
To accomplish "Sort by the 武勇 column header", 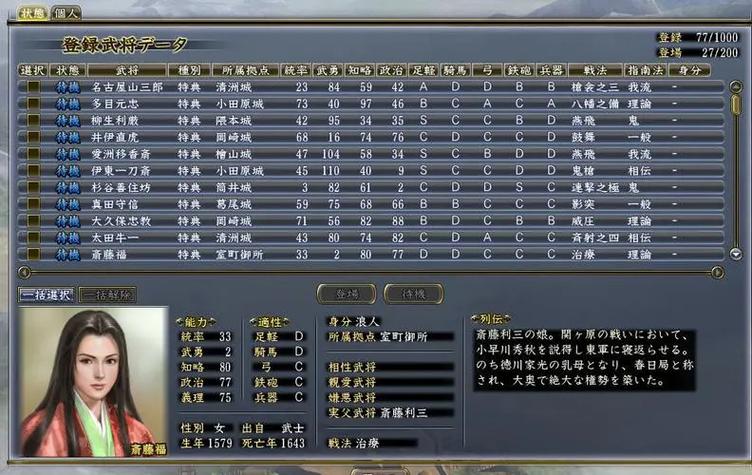I will tap(328, 70).
